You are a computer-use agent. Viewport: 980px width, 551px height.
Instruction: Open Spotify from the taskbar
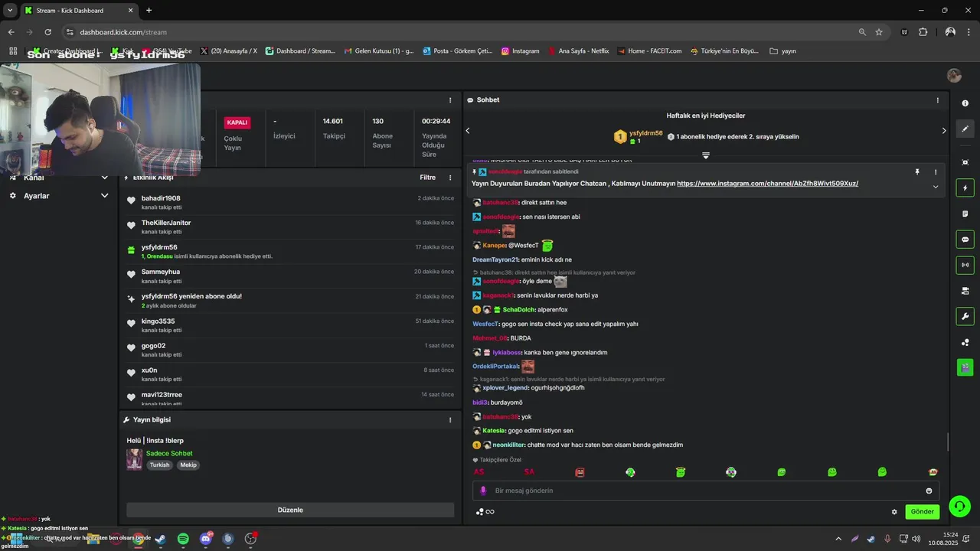183,539
